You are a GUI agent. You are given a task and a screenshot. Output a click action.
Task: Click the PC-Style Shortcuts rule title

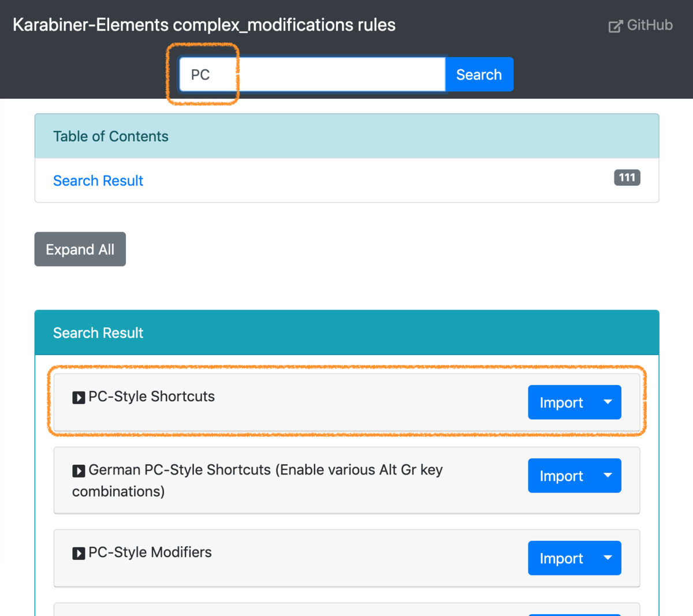(x=151, y=397)
